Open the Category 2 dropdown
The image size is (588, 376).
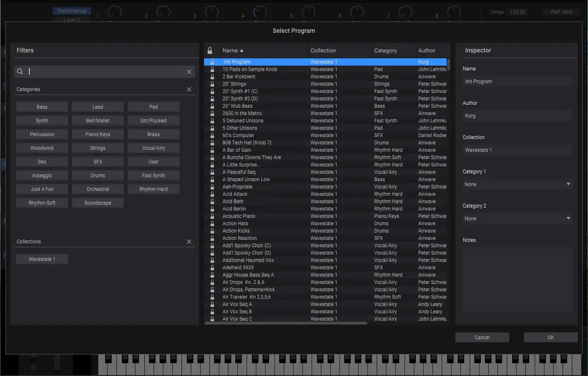pos(518,218)
